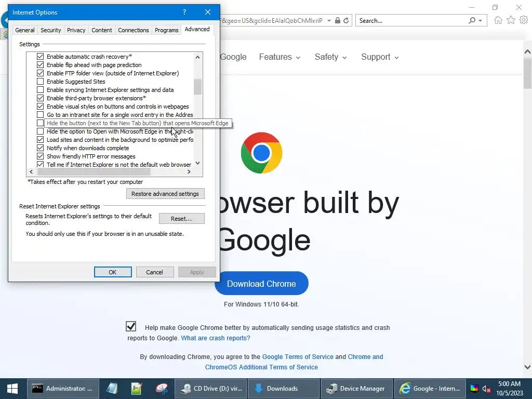
Task: Open the Windows Start menu
Action: [12, 389]
